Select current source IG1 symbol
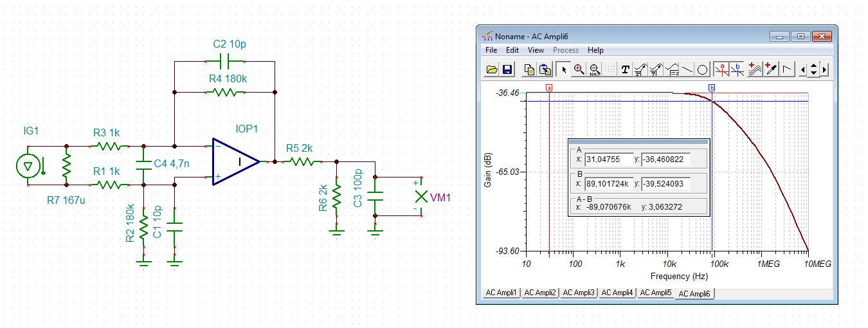868x328 pixels. click(29, 166)
